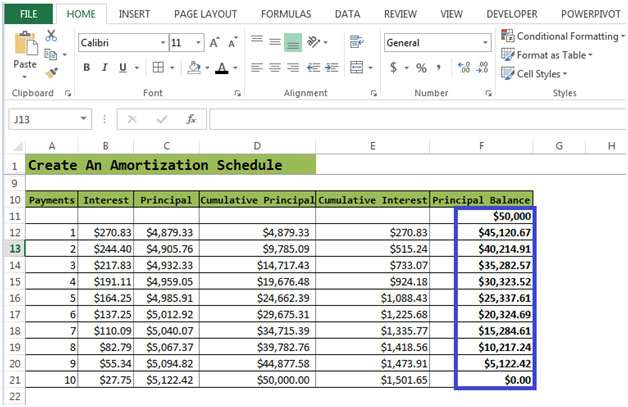Click Decrease Decimal icon

tap(482, 67)
